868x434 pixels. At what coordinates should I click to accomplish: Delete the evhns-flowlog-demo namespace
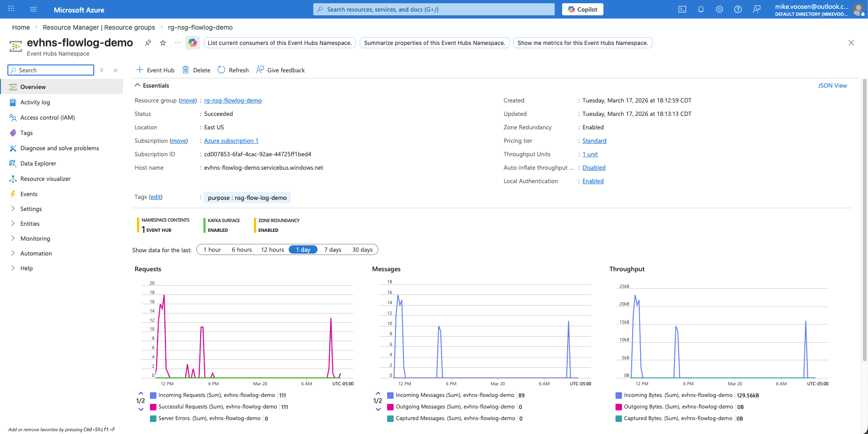pos(196,70)
